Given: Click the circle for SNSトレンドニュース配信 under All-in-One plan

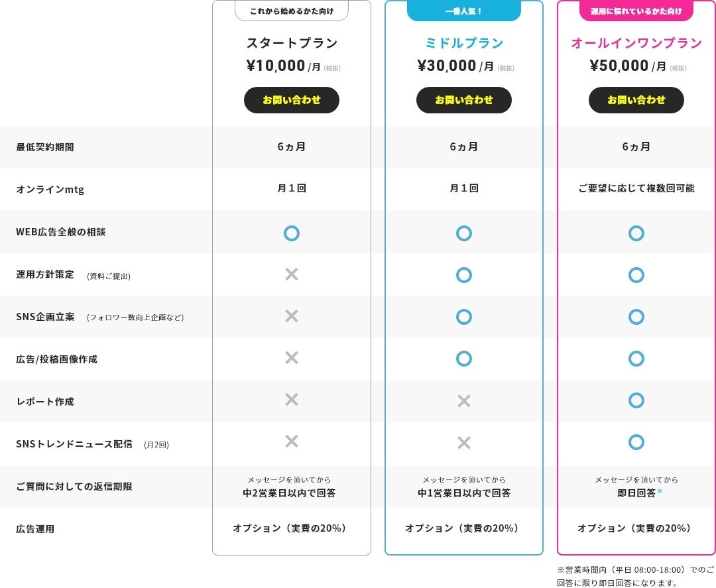Looking at the screenshot, I should 636,441.
